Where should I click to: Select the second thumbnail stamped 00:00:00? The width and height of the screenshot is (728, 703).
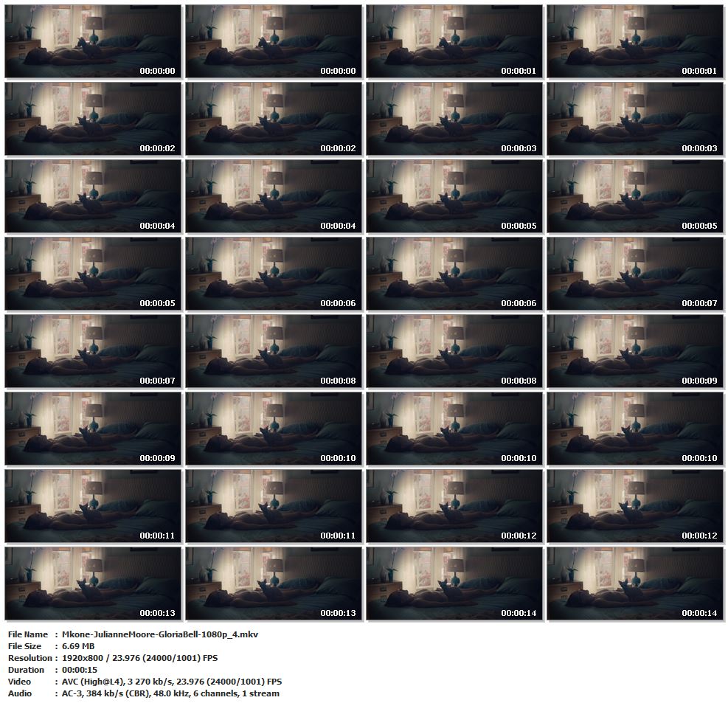(274, 41)
